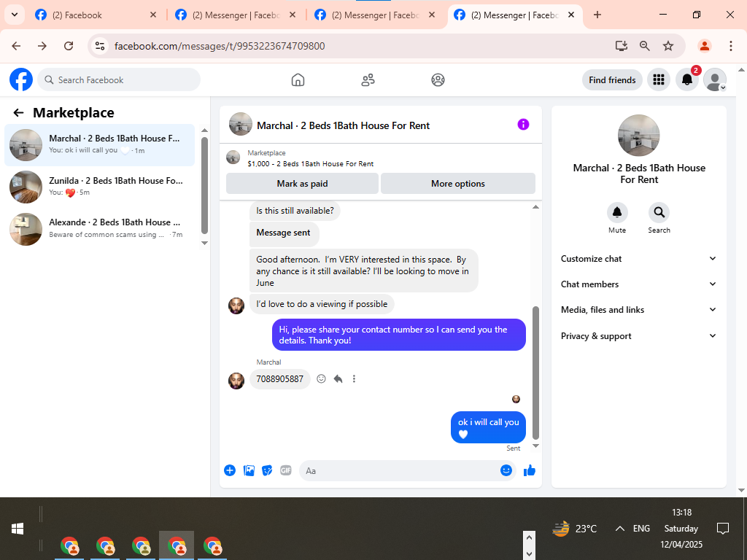Click the conversation list scrollbar

point(204,186)
